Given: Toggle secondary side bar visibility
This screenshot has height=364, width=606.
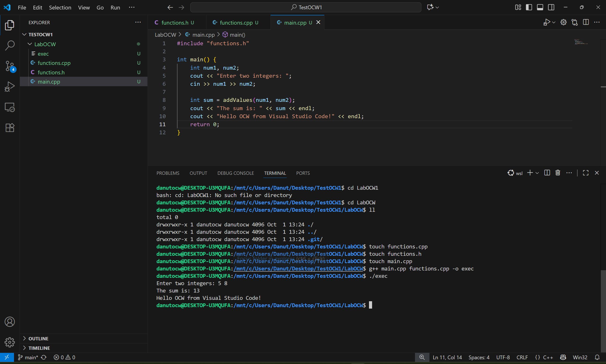Looking at the screenshot, I should click(x=551, y=7).
